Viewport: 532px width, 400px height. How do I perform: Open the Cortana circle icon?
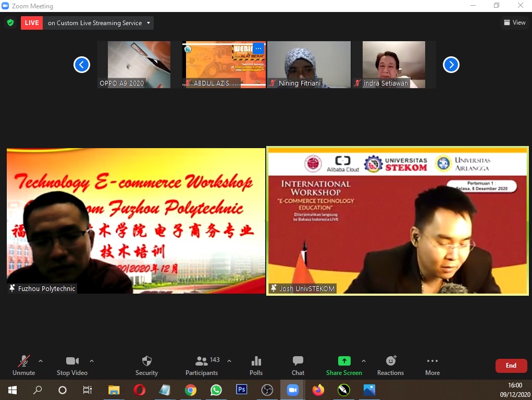coord(63,390)
